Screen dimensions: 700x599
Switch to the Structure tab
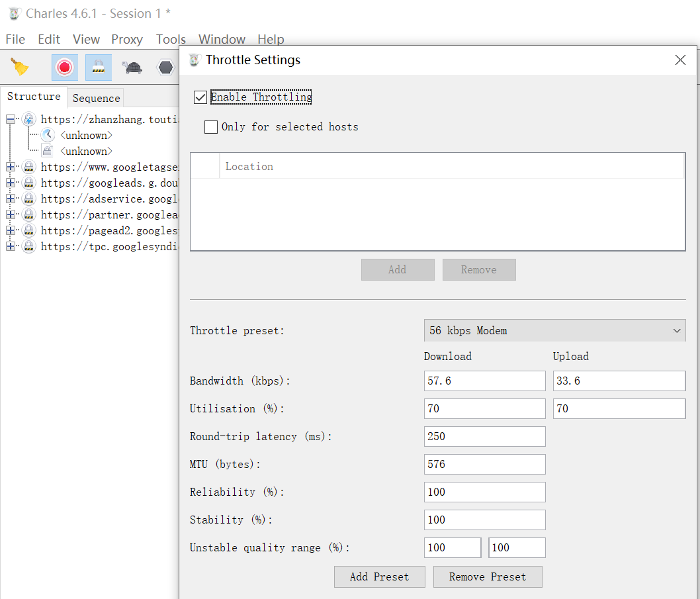(x=34, y=97)
